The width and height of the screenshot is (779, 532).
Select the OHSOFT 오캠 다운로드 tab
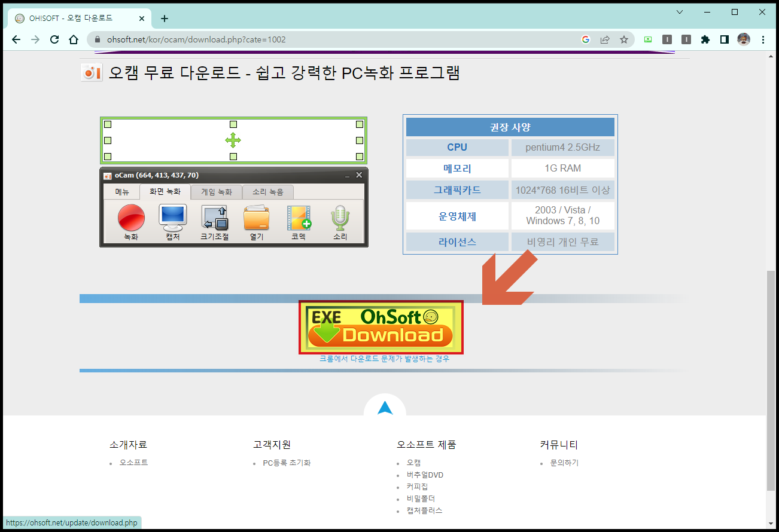pos(80,19)
